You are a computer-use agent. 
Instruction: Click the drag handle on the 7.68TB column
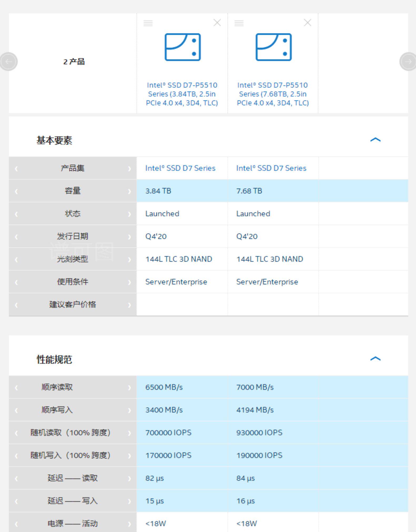click(x=239, y=23)
